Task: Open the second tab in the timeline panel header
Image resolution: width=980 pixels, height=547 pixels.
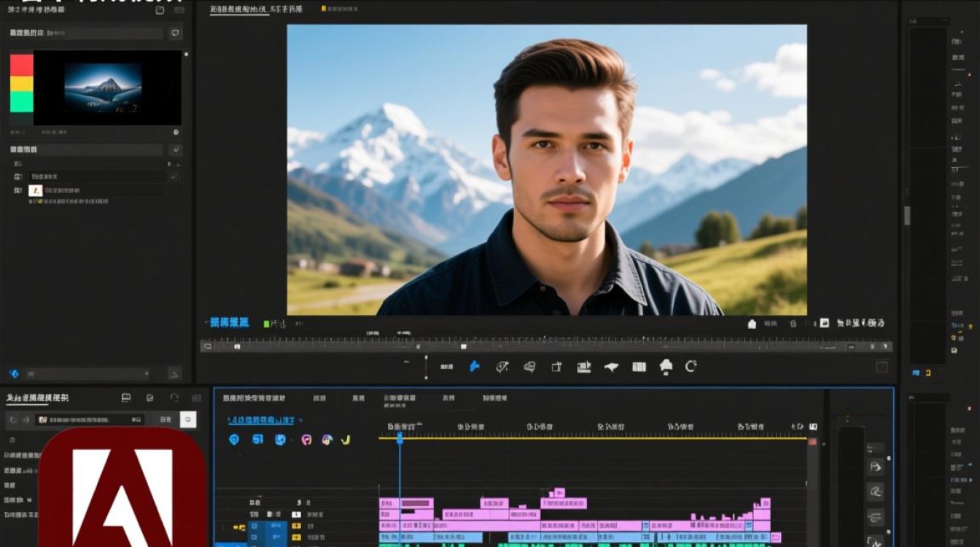Action: [319, 398]
